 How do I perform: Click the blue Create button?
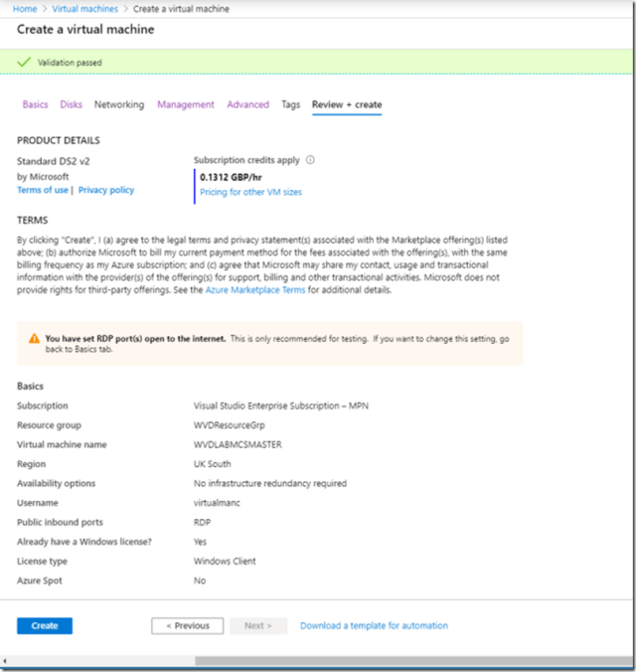click(45, 625)
